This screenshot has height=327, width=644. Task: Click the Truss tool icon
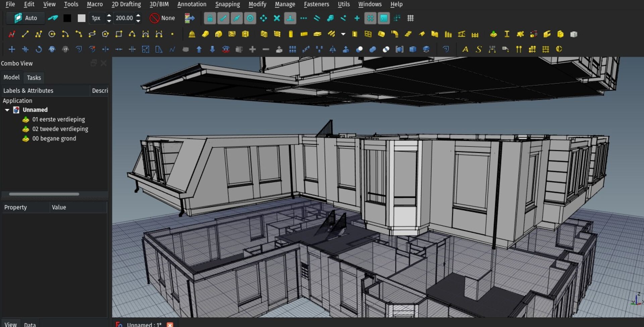pos(462,34)
